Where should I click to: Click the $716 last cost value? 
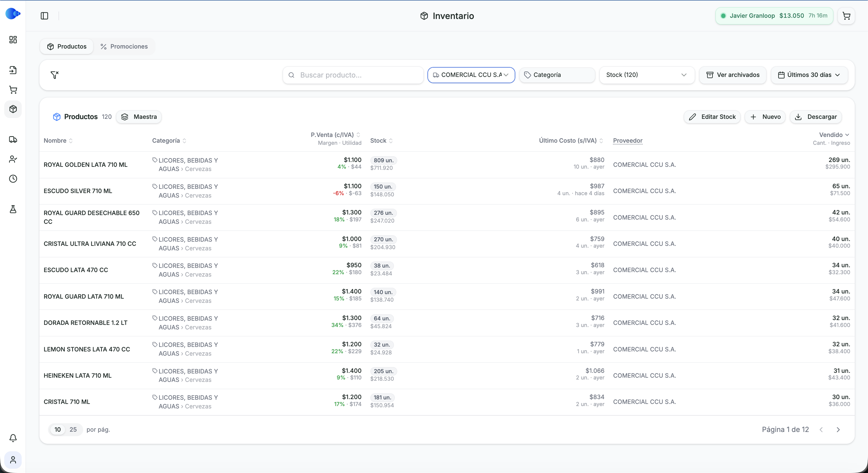[x=597, y=318]
